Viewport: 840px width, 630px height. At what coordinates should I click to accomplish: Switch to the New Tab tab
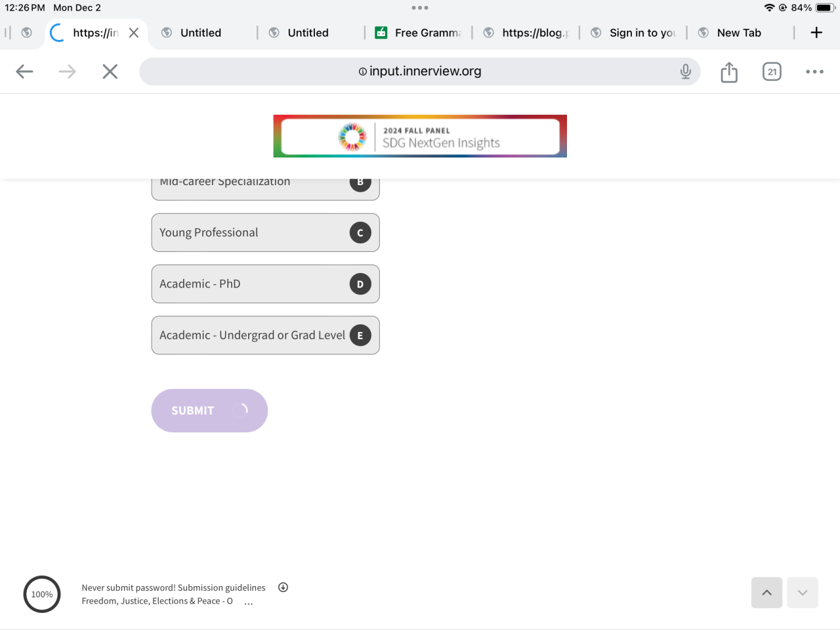(738, 33)
